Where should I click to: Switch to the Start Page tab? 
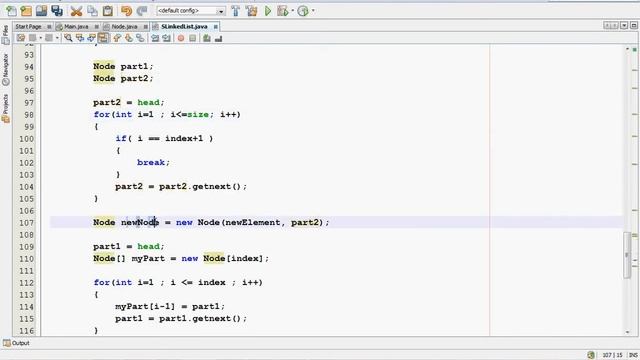[29, 27]
